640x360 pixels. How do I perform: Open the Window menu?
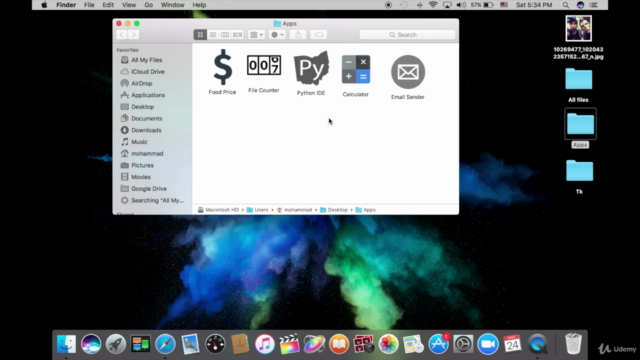point(173,5)
